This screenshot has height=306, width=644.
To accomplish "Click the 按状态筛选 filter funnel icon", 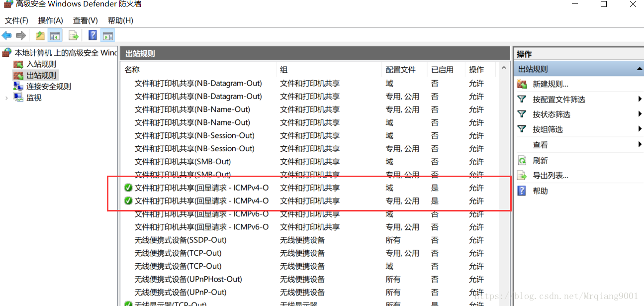I will pos(522,114).
